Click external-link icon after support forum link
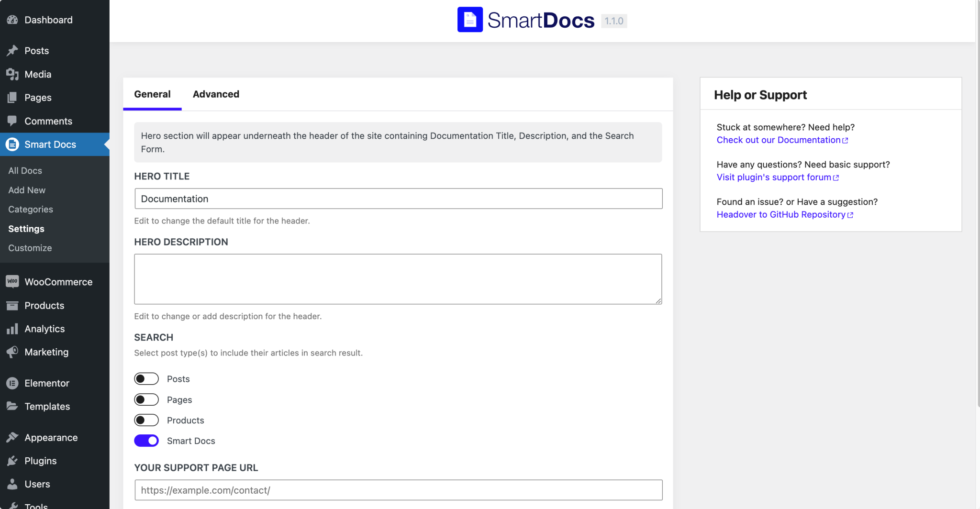This screenshot has height=509, width=980. (836, 178)
